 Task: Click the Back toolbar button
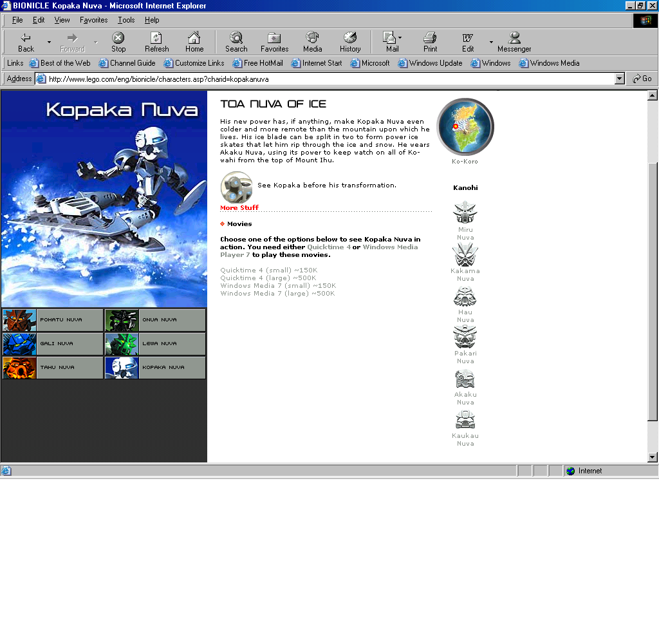[26, 42]
